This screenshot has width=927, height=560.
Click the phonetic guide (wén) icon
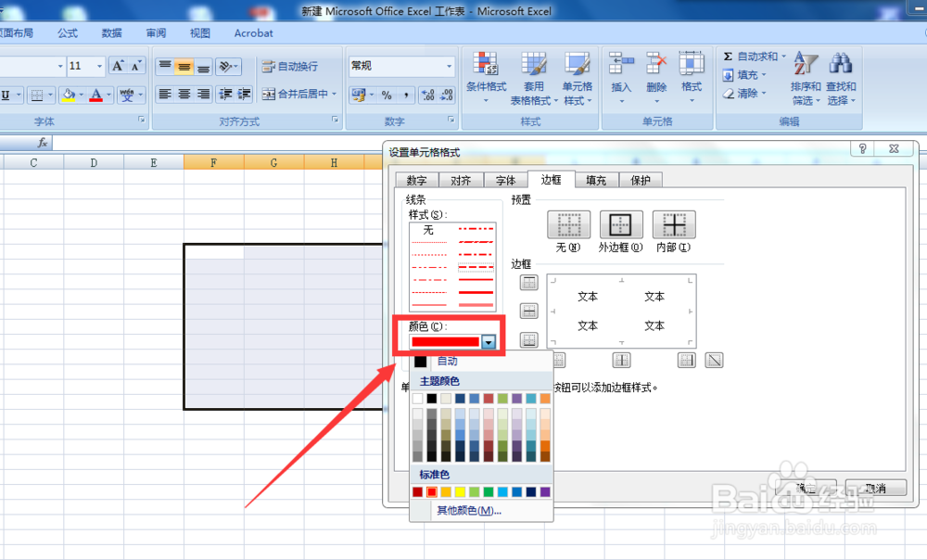[126, 95]
